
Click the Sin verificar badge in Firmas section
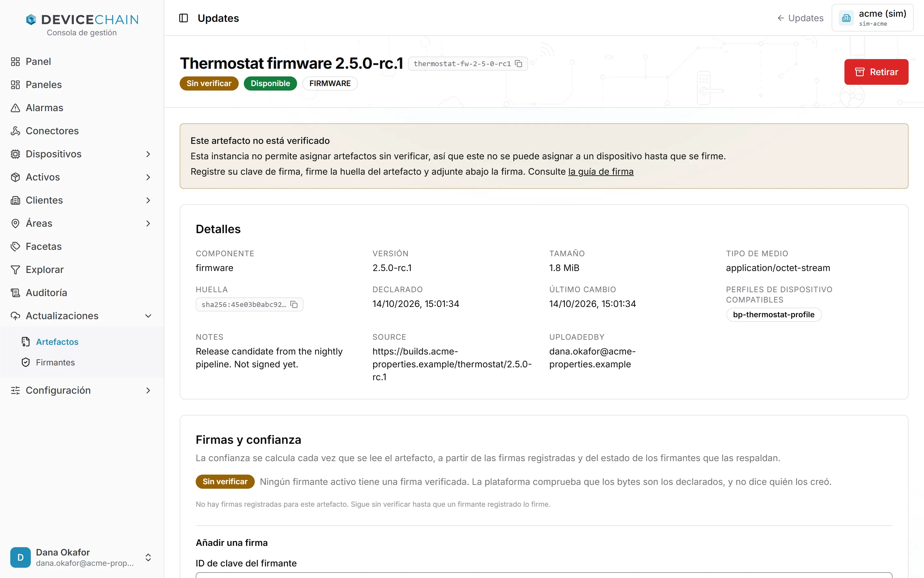tap(225, 482)
